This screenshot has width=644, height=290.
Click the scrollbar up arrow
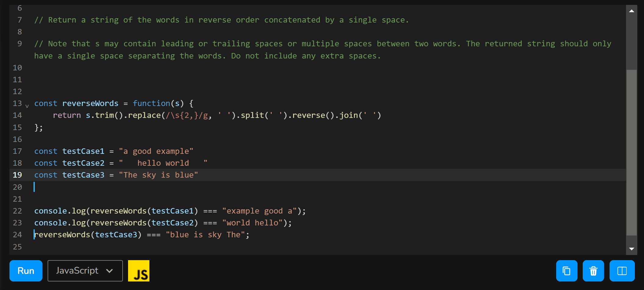(631, 11)
